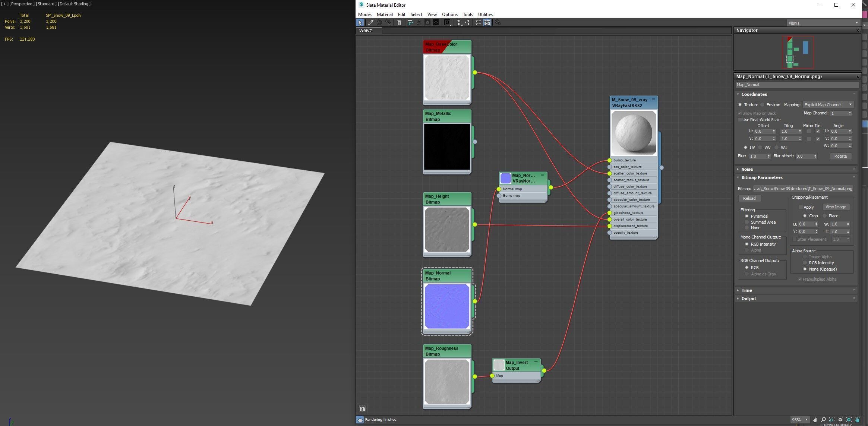The width and height of the screenshot is (868, 426).
Task: Enable Use Real-World Scale checkbox
Action: point(740,120)
